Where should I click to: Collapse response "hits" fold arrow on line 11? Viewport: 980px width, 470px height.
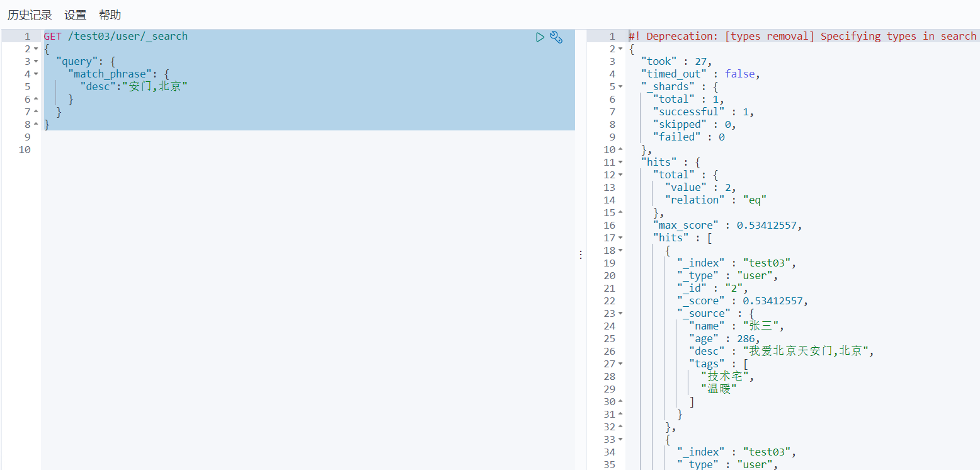tap(621, 163)
